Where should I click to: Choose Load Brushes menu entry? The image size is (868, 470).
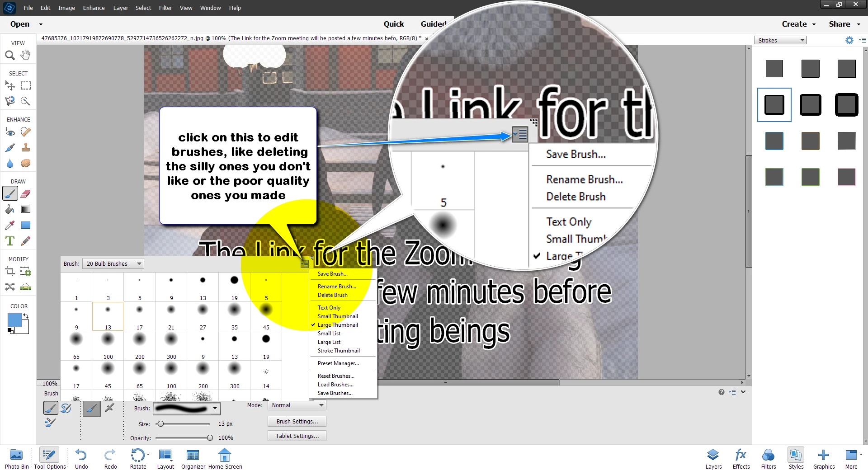click(335, 385)
